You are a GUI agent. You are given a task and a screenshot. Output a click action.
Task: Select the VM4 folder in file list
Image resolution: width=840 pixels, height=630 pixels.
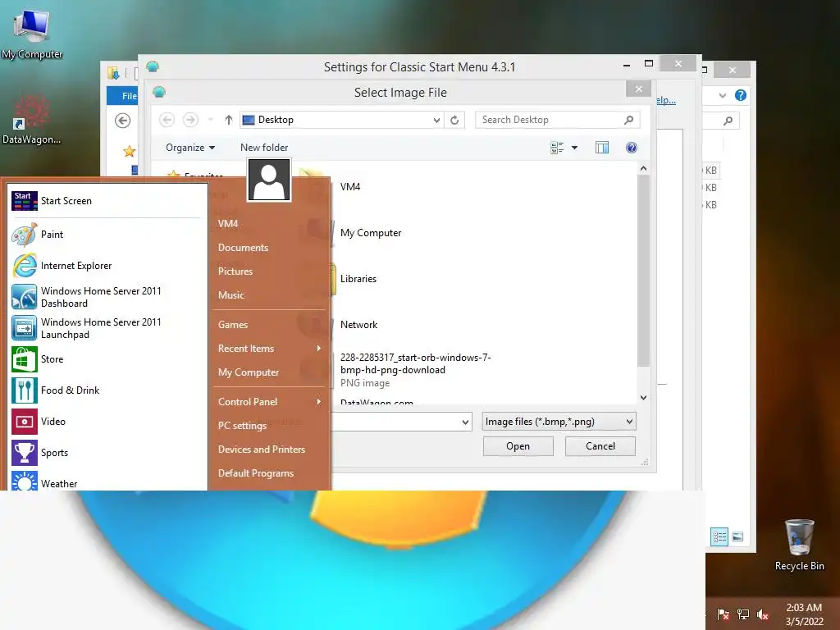(350, 187)
